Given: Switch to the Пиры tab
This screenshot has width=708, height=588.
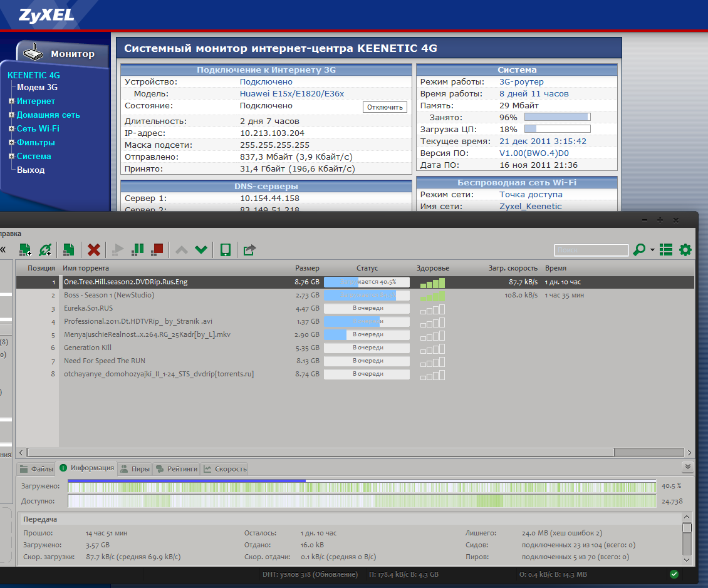Looking at the screenshot, I should pos(135,469).
